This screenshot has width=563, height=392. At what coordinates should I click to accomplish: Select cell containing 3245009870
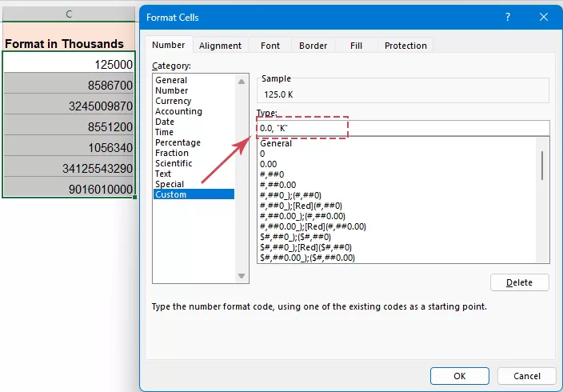tap(69, 104)
